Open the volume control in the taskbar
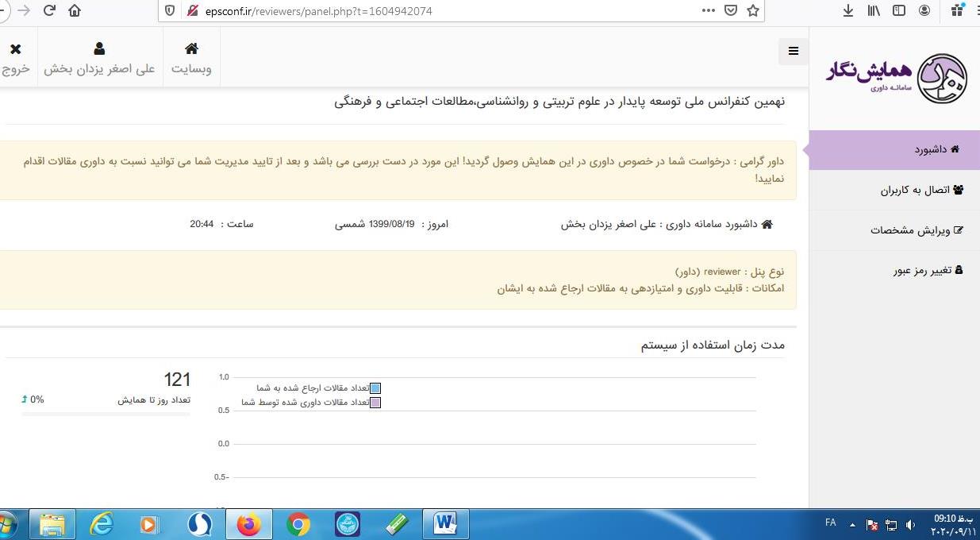The image size is (980, 540). 909,523
